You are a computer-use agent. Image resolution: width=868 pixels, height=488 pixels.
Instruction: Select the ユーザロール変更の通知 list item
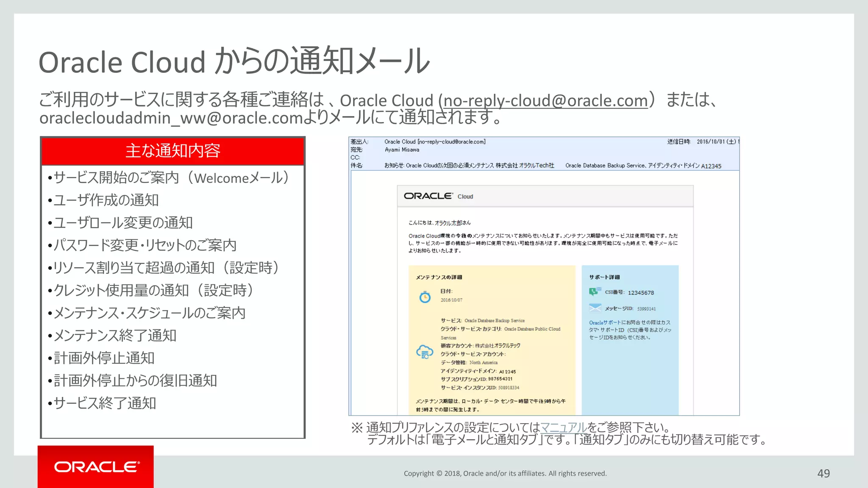[120, 222]
